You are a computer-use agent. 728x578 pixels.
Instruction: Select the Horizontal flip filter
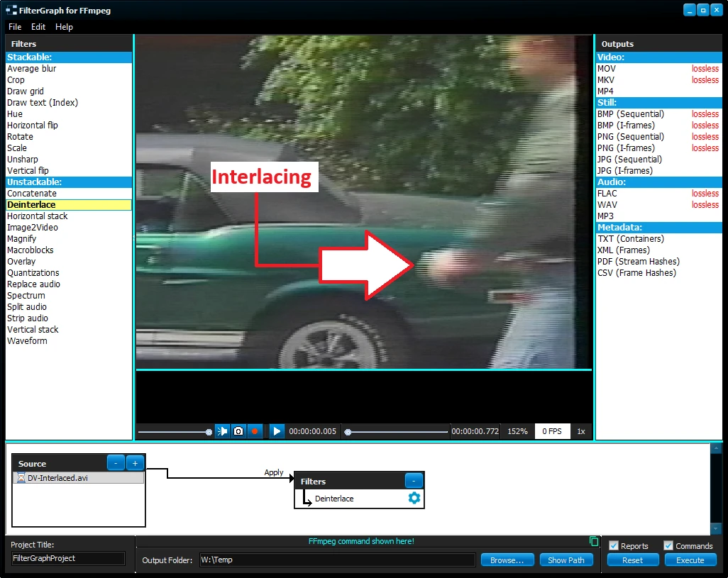(69, 126)
